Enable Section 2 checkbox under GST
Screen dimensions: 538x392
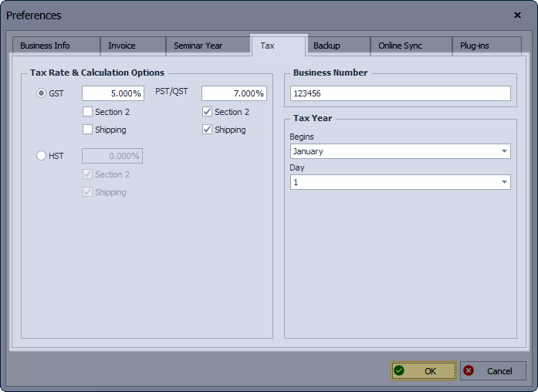point(87,111)
